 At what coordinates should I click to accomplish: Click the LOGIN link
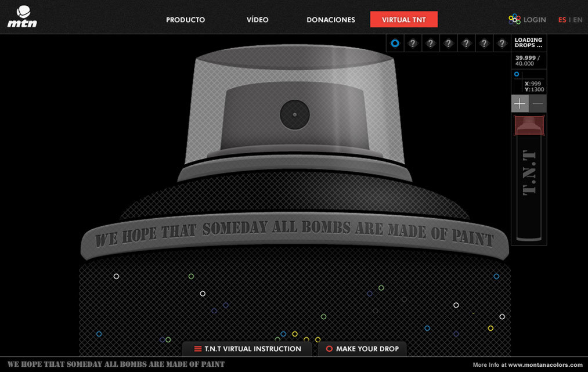pyautogui.click(x=534, y=20)
